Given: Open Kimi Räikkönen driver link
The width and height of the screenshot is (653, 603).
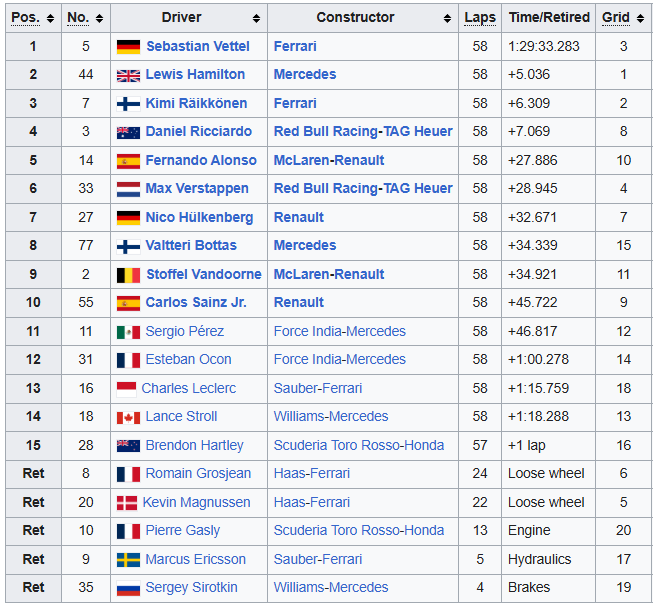Looking at the screenshot, I should [196, 103].
